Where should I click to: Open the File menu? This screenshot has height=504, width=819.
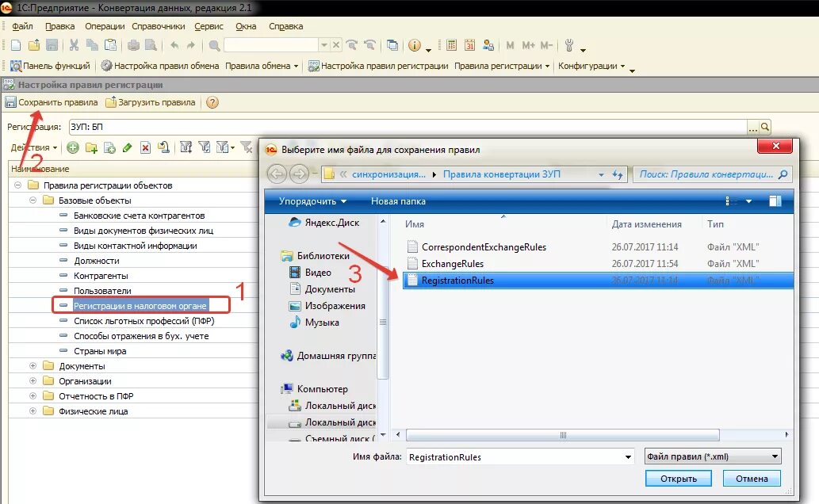pyautogui.click(x=22, y=26)
